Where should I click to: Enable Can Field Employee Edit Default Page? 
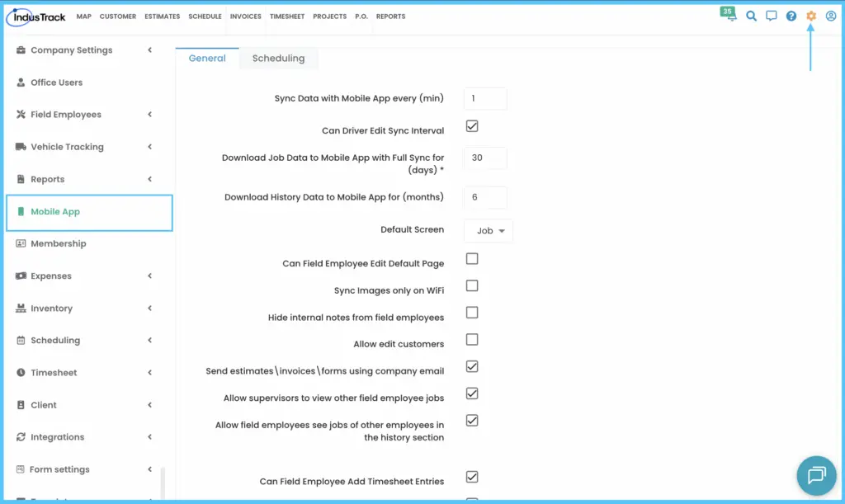472,259
